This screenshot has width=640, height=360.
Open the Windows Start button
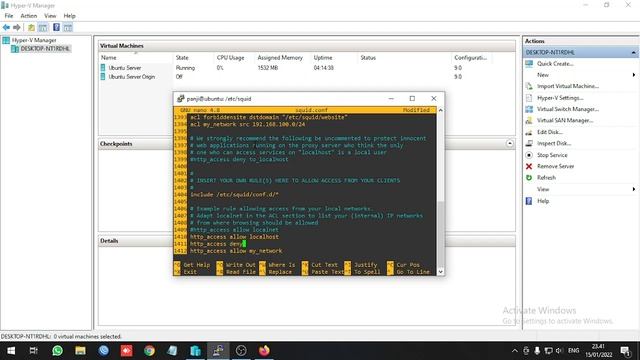coord(11,351)
